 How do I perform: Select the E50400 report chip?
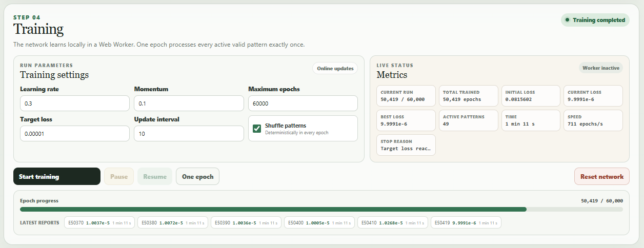(319, 223)
